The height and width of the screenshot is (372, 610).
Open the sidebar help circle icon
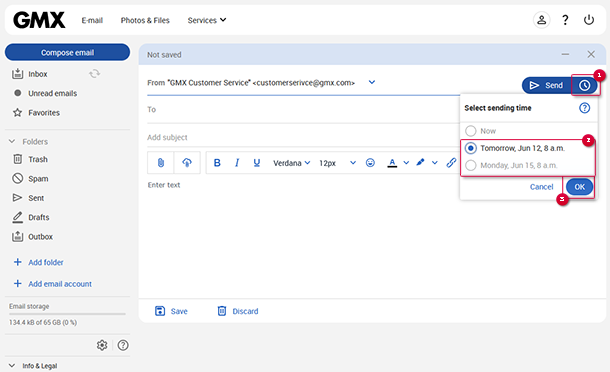pyautogui.click(x=123, y=345)
